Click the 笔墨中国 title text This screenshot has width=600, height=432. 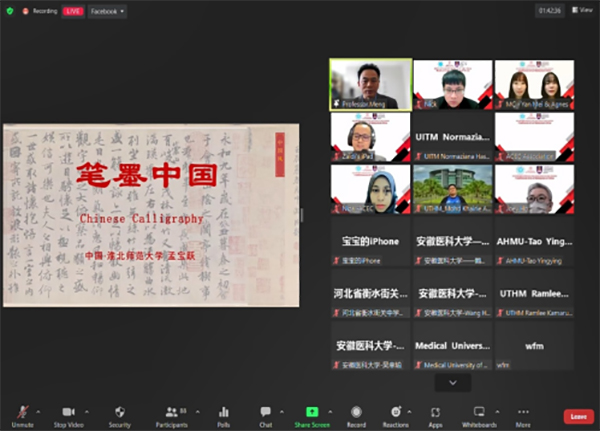[147, 175]
